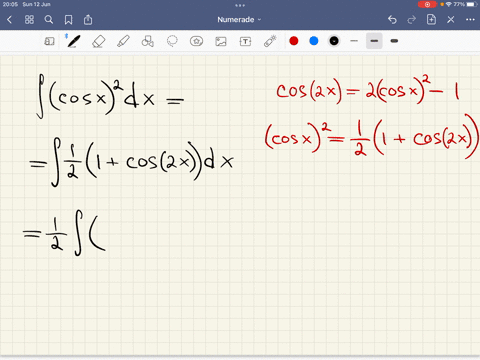Choose the red pen color

(294, 41)
